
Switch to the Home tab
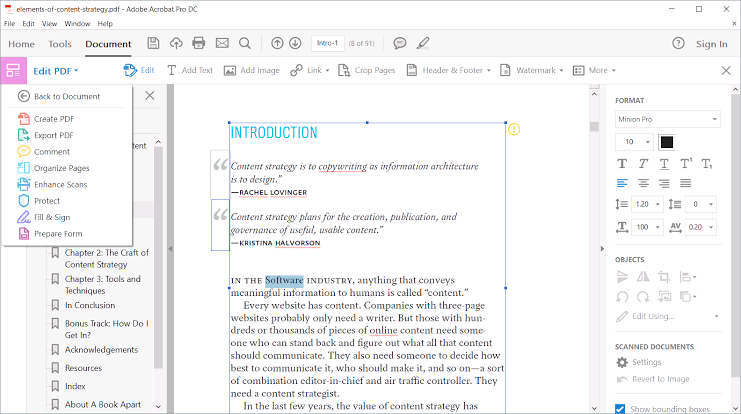click(x=21, y=44)
